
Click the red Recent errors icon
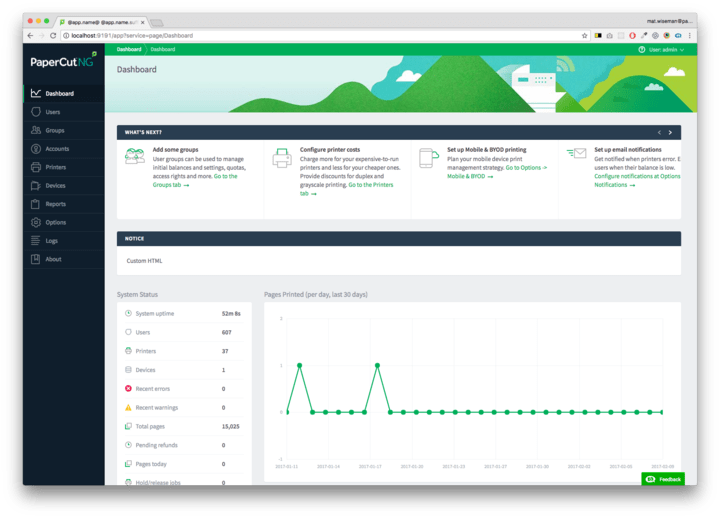pyautogui.click(x=128, y=388)
